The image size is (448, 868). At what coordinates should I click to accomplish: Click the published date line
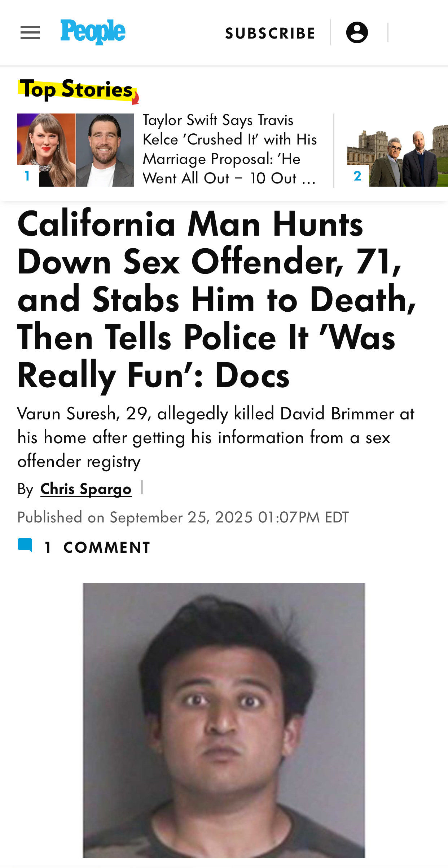pos(183,517)
